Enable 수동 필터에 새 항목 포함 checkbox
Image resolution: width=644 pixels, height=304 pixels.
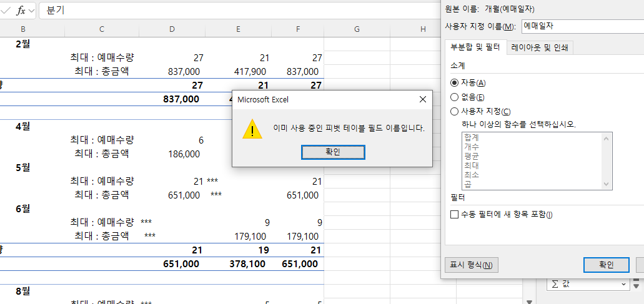pos(455,215)
